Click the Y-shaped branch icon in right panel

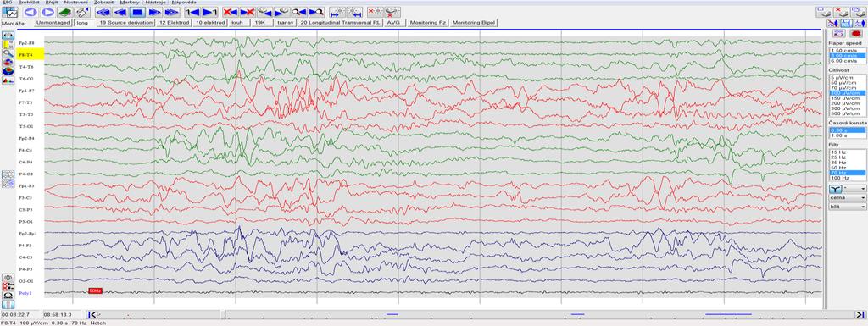tap(835, 189)
